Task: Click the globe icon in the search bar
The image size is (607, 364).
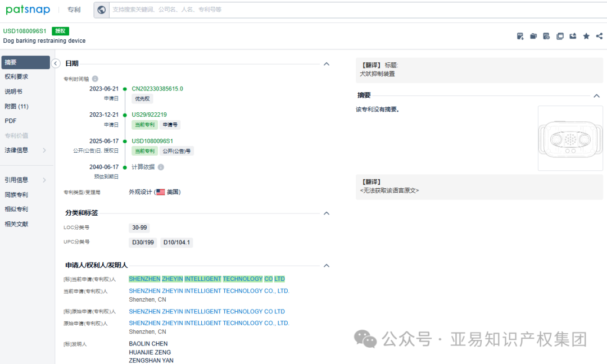Action: coord(101,10)
